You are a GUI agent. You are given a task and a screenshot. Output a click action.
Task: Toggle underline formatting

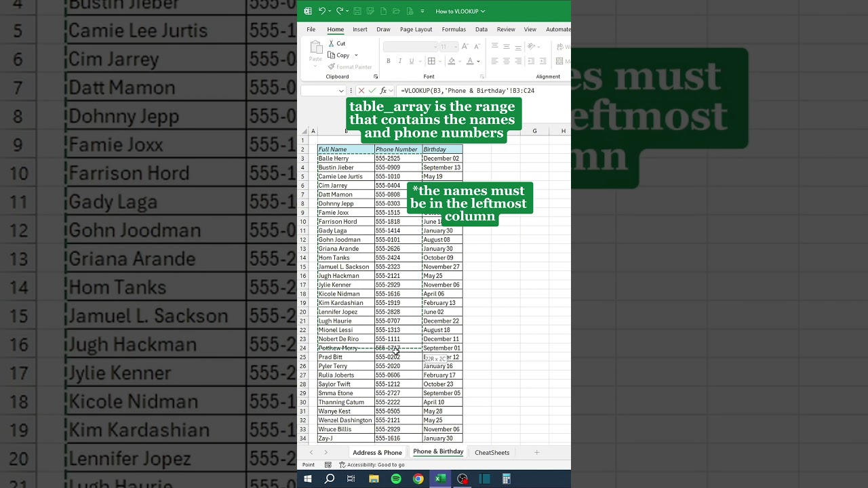tap(412, 61)
